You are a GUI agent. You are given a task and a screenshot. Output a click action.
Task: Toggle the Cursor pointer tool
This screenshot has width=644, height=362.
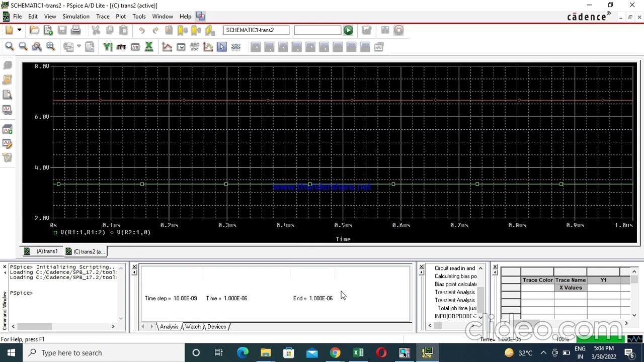[222, 47]
